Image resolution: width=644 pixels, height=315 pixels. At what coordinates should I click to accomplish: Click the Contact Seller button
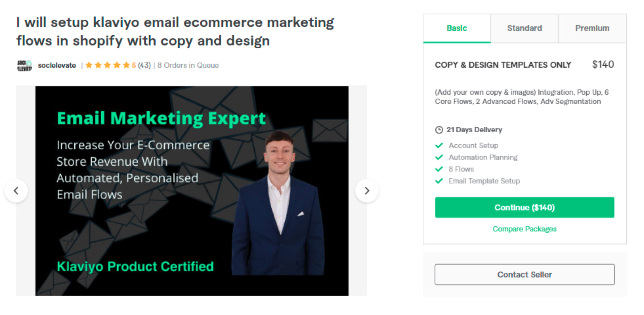pos(524,274)
